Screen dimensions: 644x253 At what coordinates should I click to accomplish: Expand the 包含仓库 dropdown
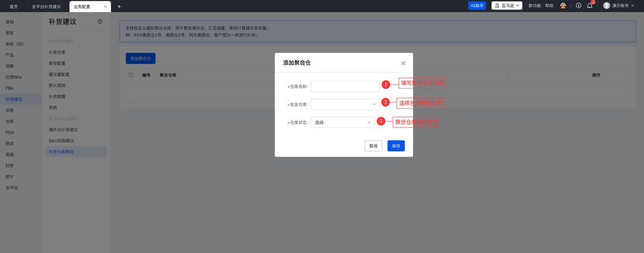pyautogui.click(x=345, y=104)
